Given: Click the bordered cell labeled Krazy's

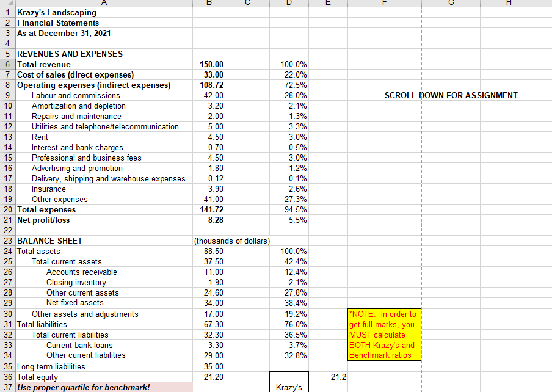Looking at the screenshot, I should 288,386.
